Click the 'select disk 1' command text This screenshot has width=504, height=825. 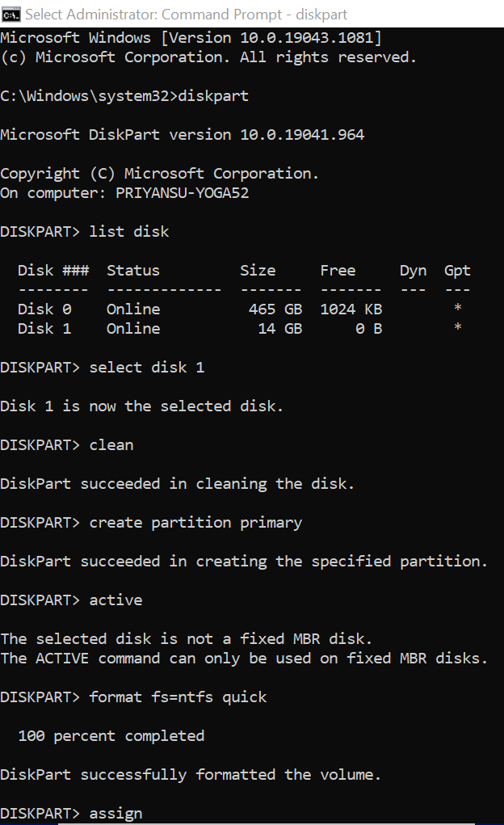click(x=147, y=368)
